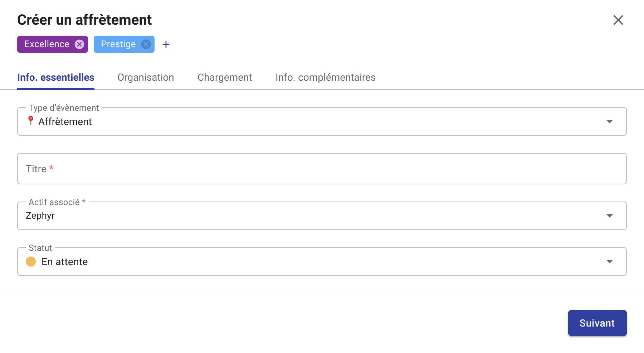This screenshot has width=644, height=353.
Task: Open the Actif associé dropdown arrow
Action: tap(610, 216)
